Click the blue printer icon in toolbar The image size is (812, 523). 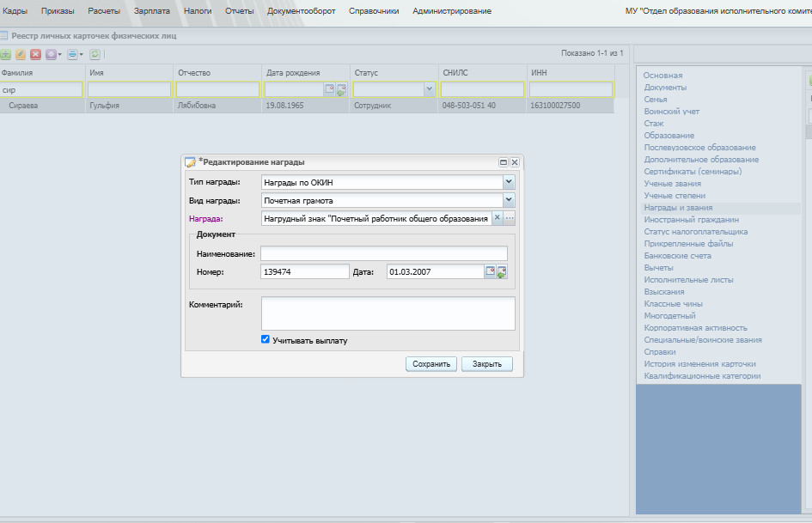click(72, 54)
